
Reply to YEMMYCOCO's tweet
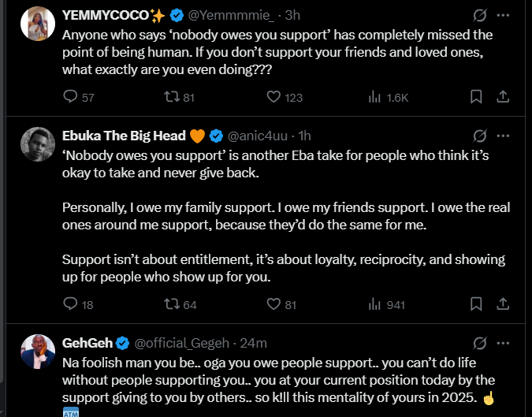pos(69,97)
